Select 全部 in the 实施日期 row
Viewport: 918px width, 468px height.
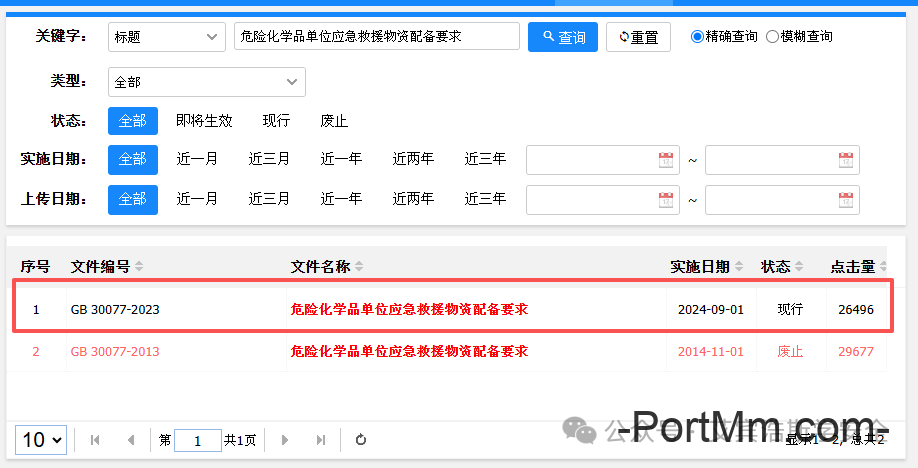[x=133, y=159]
